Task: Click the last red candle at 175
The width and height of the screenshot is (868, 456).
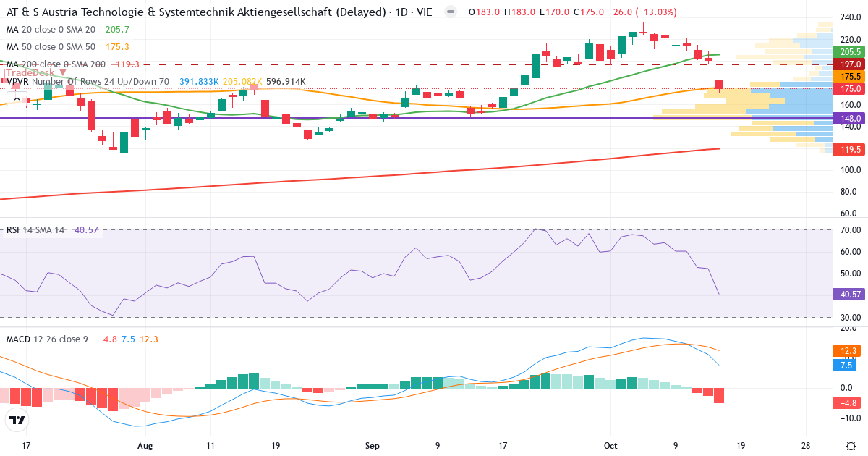Action: [719, 84]
